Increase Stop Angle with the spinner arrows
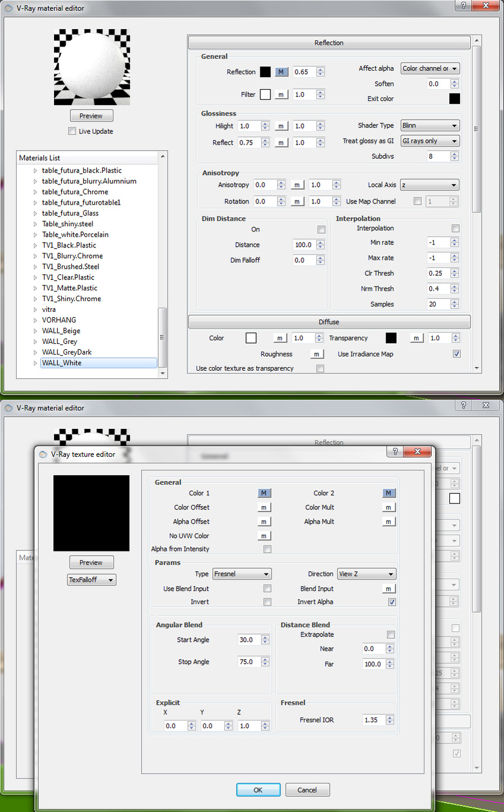 click(x=265, y=659)
